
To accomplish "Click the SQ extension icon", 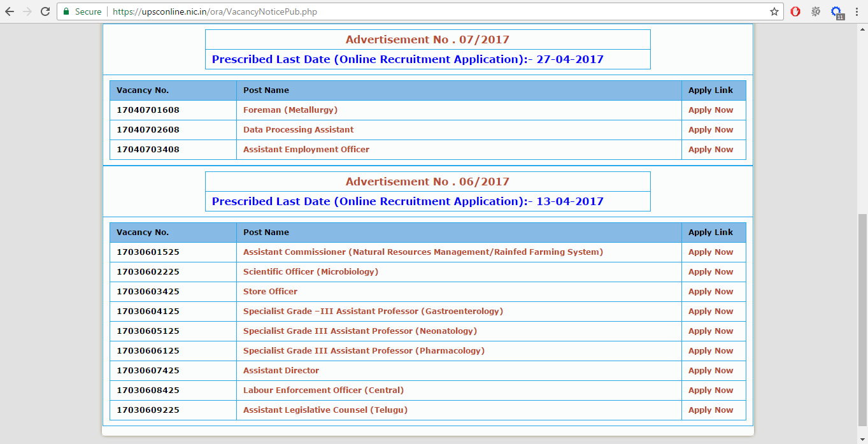I will [x=816, y=11].
